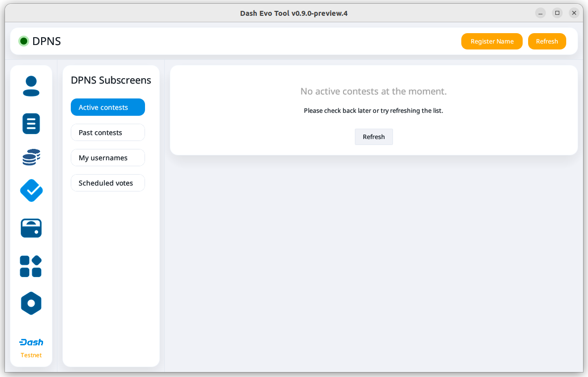Screen dimensions: 588x377
Task: Open the Scheduled votes subscreen
Action: pyautogui.click(x=107, y=183)
